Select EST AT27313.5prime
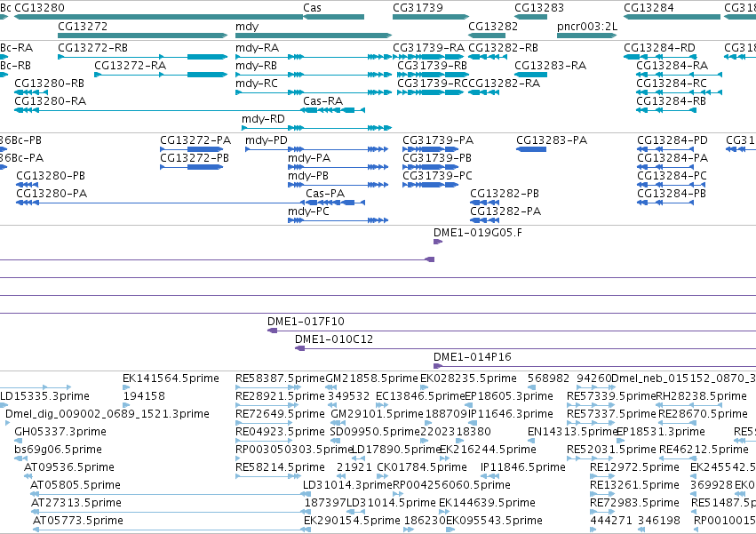The image size is (756, 534). pos(76,503)
